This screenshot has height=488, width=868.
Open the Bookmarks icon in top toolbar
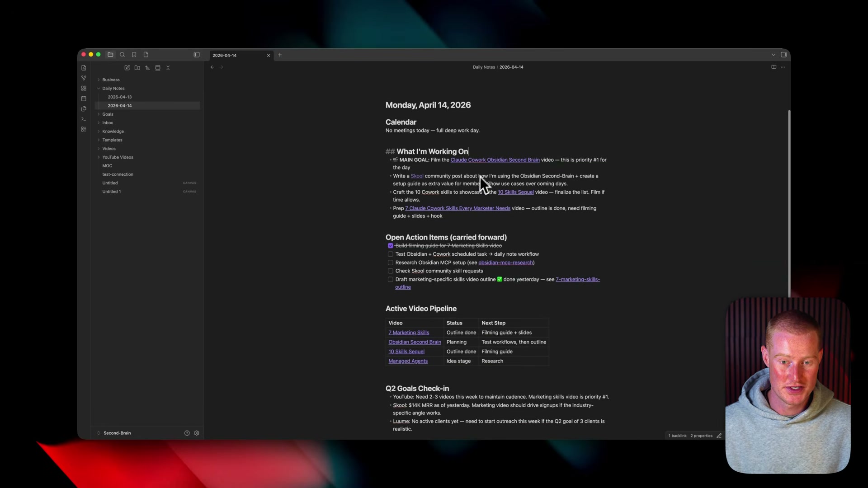pyautogui.click(x=134, y=54)
